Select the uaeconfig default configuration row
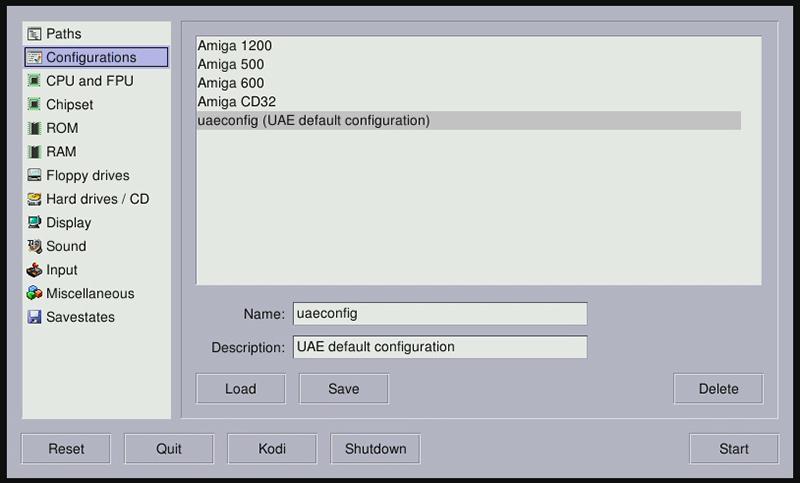 pos(469,120)
